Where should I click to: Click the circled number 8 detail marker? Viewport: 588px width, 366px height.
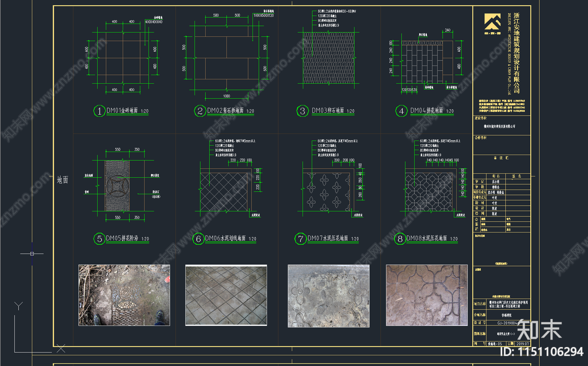click(400, 239)
